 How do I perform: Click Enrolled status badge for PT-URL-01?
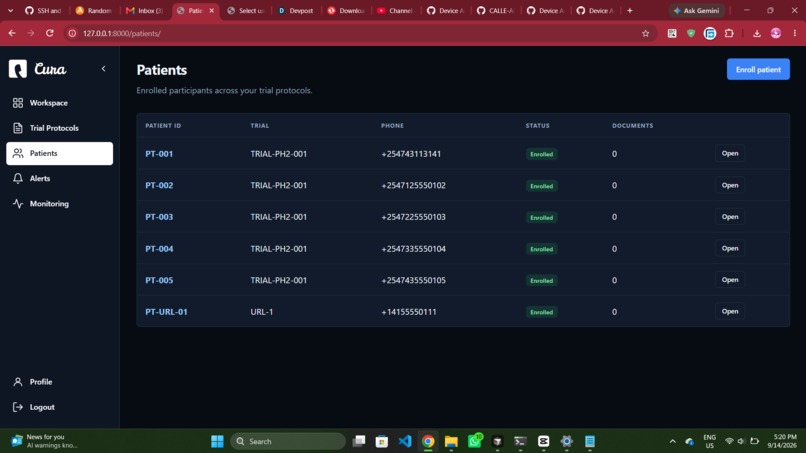[541, 312]
